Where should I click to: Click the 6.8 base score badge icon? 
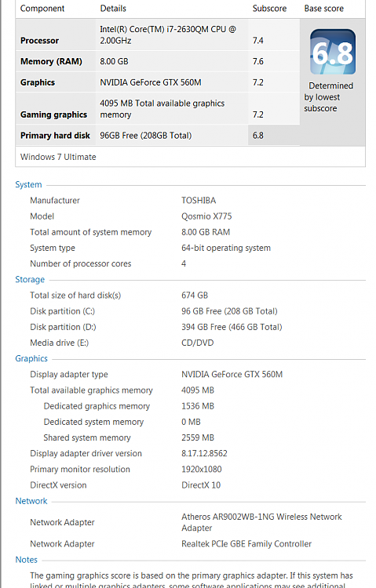point(332,52)
